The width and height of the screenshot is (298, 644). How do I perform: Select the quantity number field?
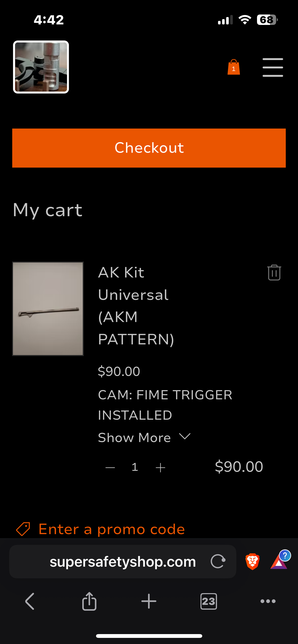point(135,467)
